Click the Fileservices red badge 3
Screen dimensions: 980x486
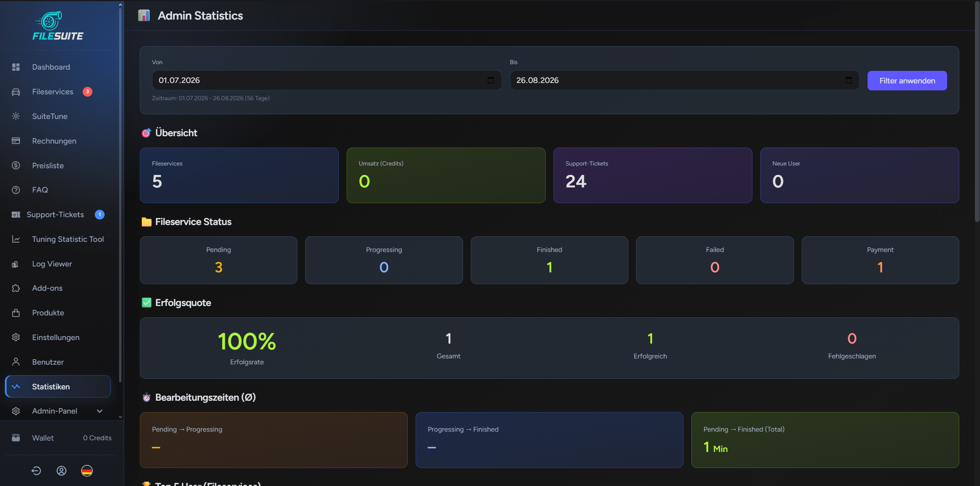(x=87, y=92)
